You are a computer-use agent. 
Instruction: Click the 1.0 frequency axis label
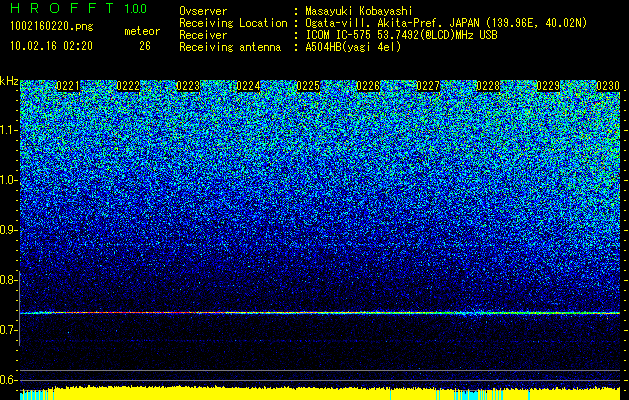coord(9,180)
